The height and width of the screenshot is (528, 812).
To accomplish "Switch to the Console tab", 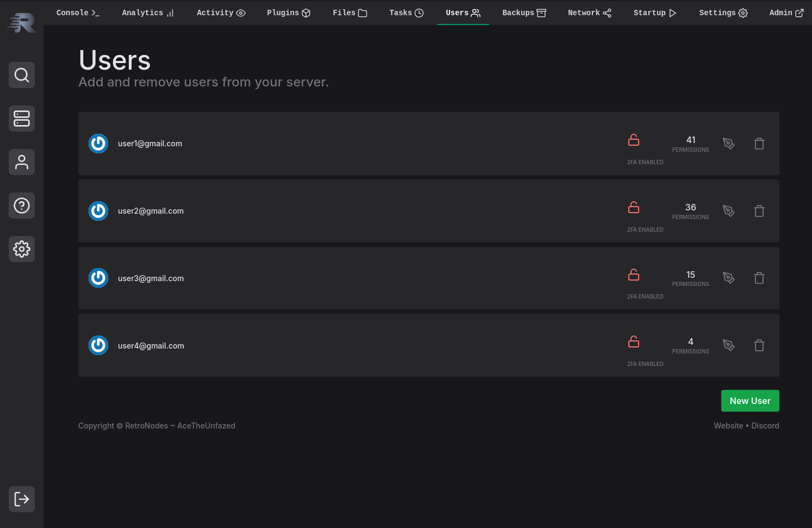I will pos(78,13).
